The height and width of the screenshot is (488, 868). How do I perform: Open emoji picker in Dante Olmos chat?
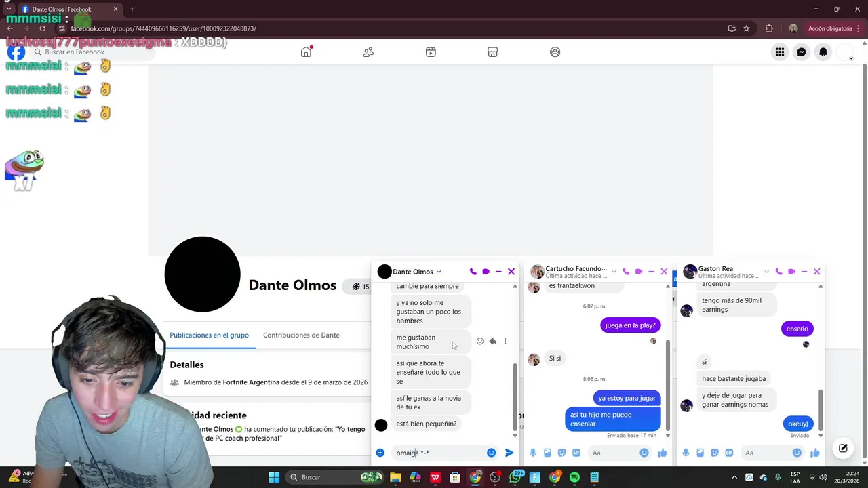(x=491, y=453)
